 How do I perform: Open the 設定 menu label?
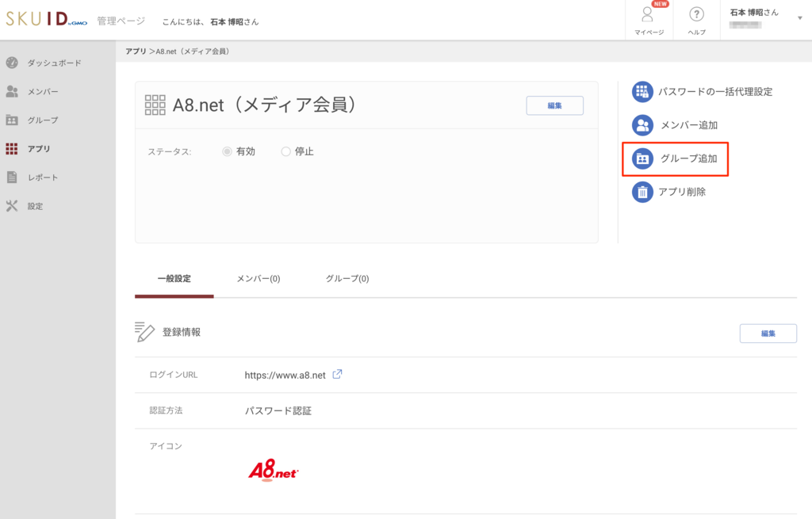click(x=35, y=206)
